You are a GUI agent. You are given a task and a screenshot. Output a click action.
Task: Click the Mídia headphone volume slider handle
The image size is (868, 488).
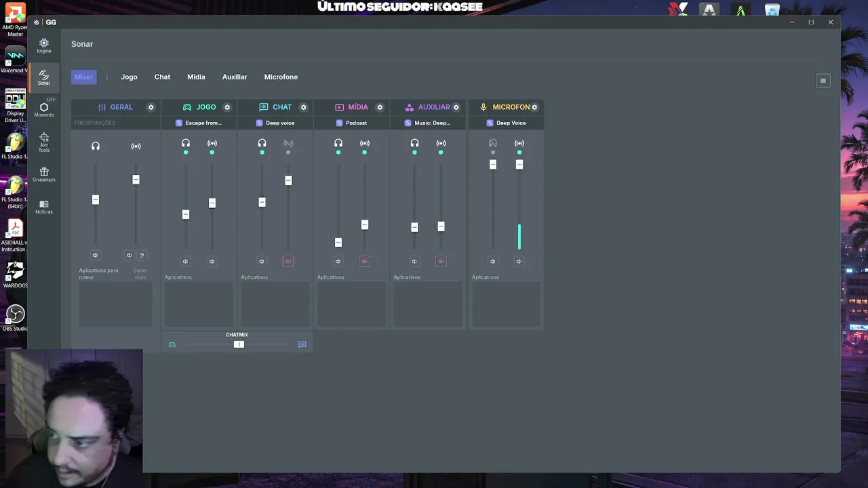coord(338,243)
